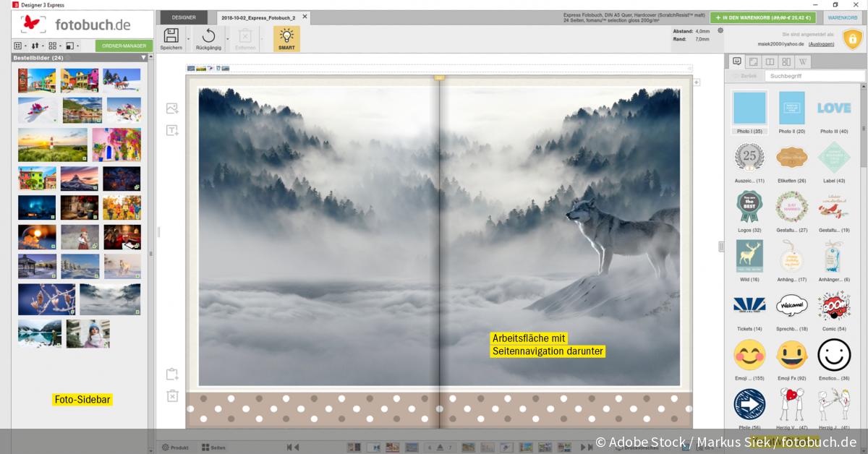The height and width of the screenshot is (454, 868).
Task: Open the Label (43) category
Action: click(833, 162)
